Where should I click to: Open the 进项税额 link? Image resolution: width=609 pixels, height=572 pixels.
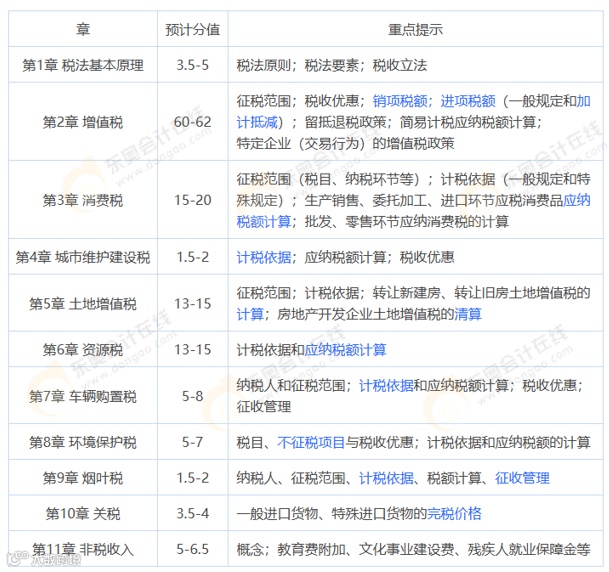(468, 101)
